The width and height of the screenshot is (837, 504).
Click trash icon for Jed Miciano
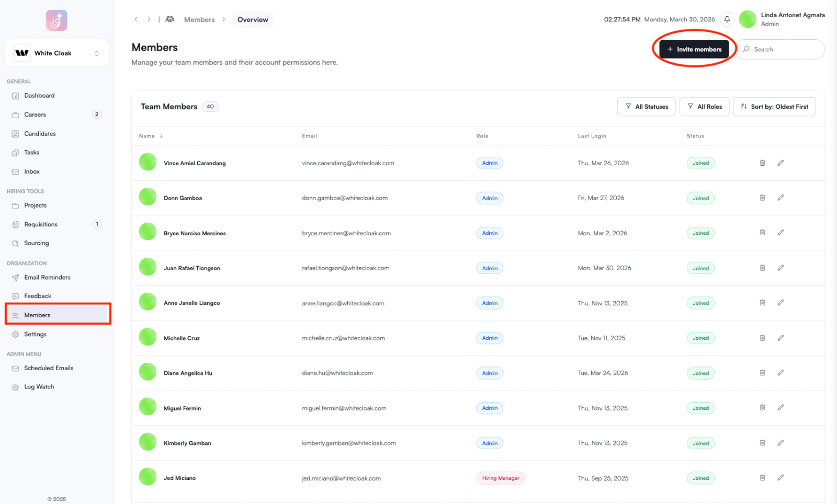pyautogui.click(x=762, y=478)
